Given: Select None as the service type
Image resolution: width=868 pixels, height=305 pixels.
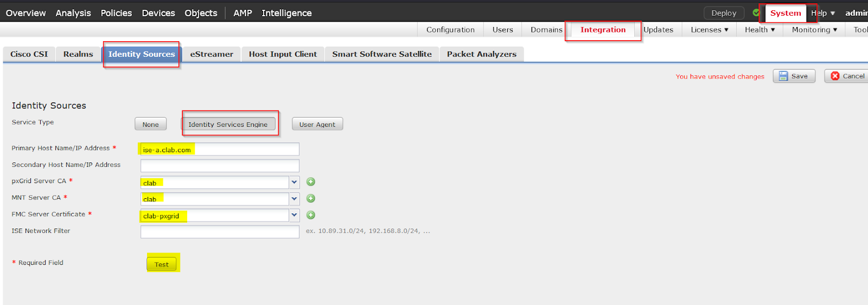Looking at the screenshot, I should (150, 124).
